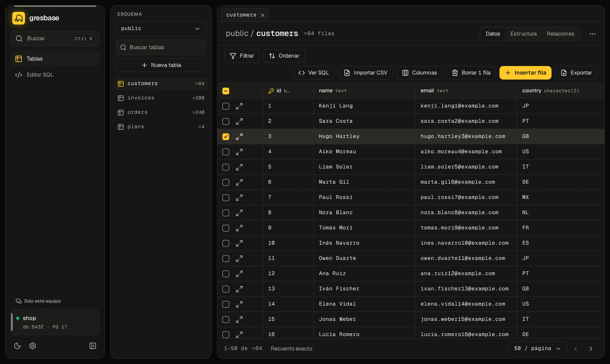
Task: Check the Inés Navarro row checkbox
Action: pos(226,243)
